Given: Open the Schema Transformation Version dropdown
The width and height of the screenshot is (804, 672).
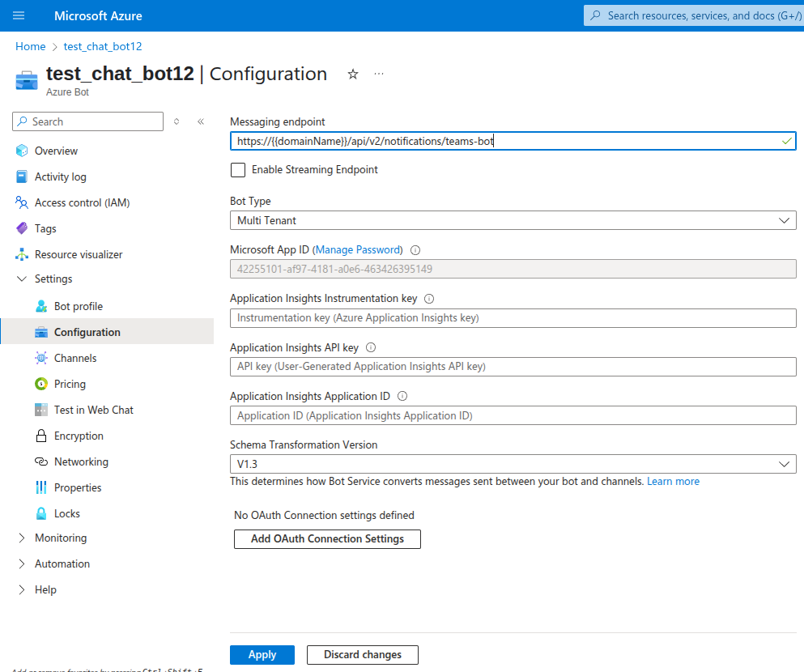Looking at the screenshot, I should pos(513,464).
